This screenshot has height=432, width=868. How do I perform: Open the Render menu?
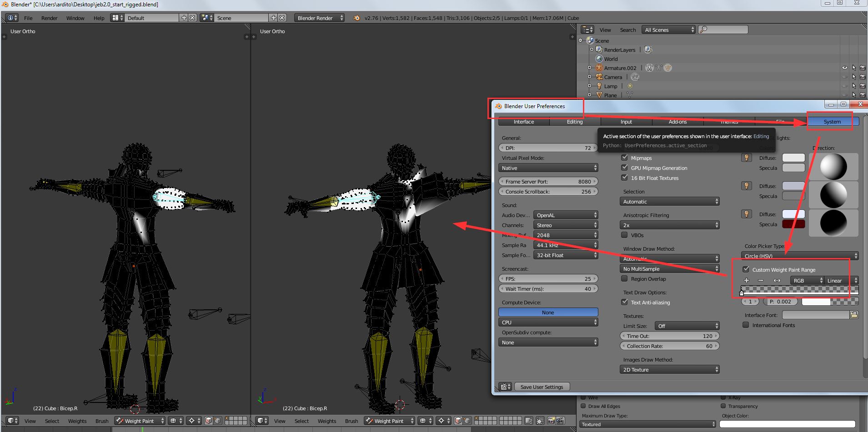49,18
